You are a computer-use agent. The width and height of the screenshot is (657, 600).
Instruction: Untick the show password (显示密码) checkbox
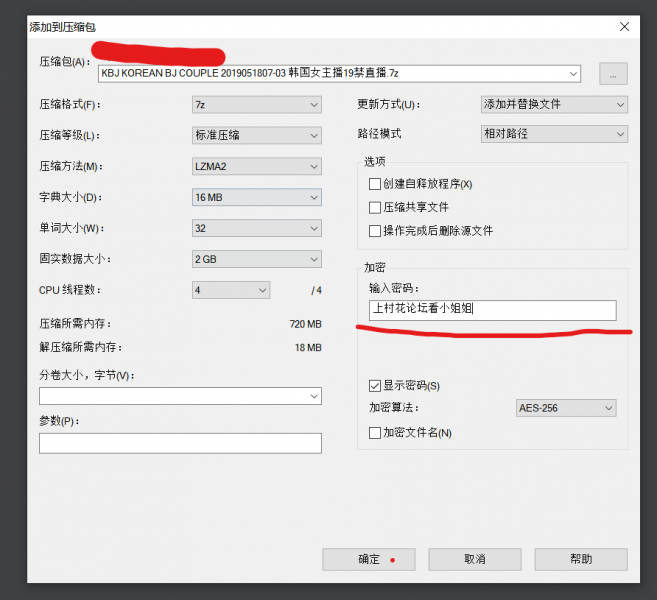[375, 386]
